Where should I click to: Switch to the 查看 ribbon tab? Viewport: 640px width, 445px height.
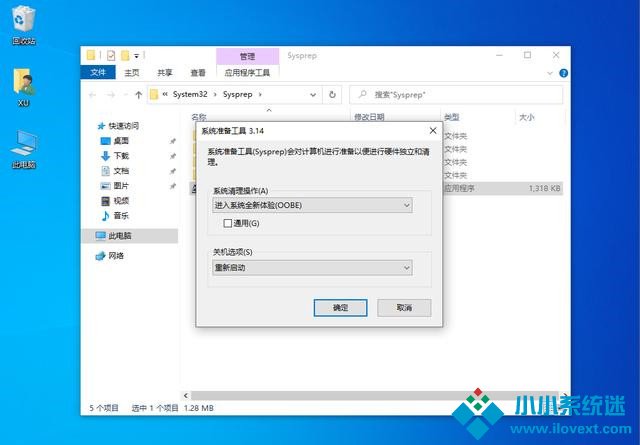point(198,73)
